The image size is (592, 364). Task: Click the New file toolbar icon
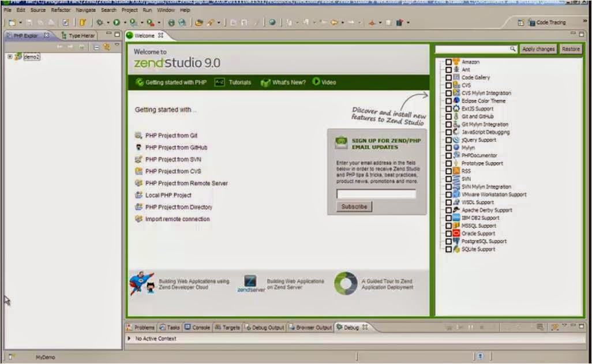(13, 22)
